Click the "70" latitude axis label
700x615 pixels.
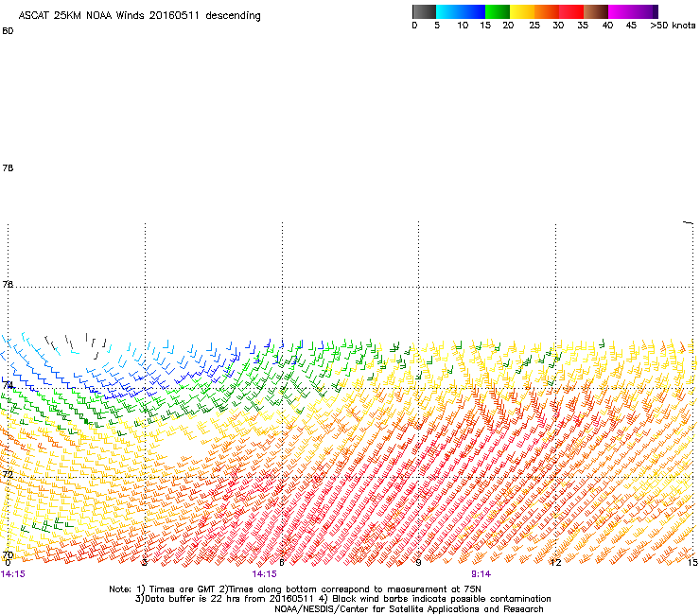tap(8, 555)
